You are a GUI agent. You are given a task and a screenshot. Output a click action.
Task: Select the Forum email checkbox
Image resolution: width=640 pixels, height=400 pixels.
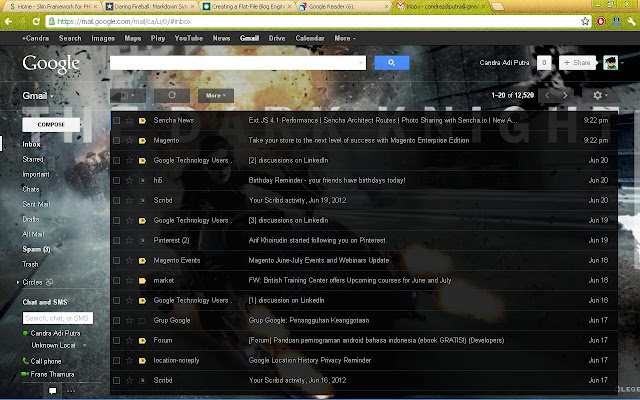[117, 340]
